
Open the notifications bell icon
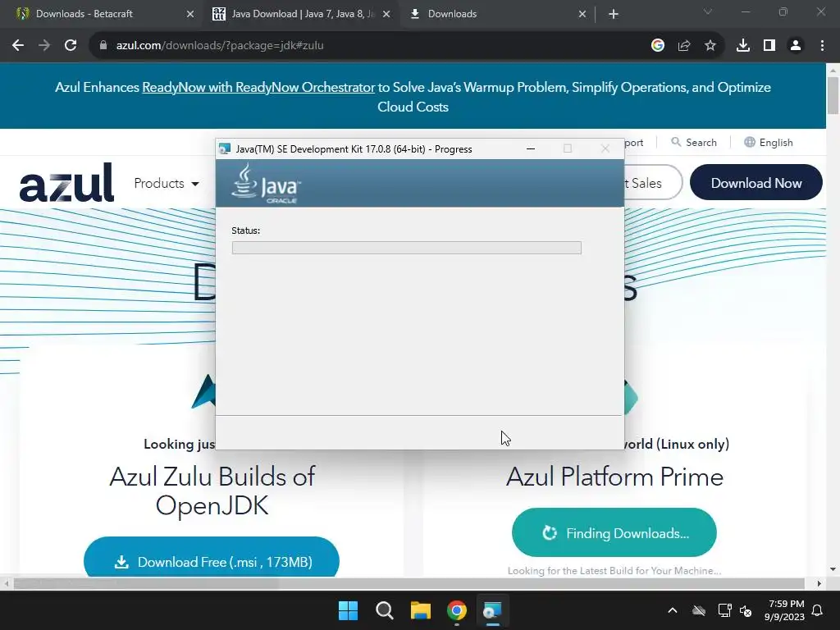coord(818,610)
